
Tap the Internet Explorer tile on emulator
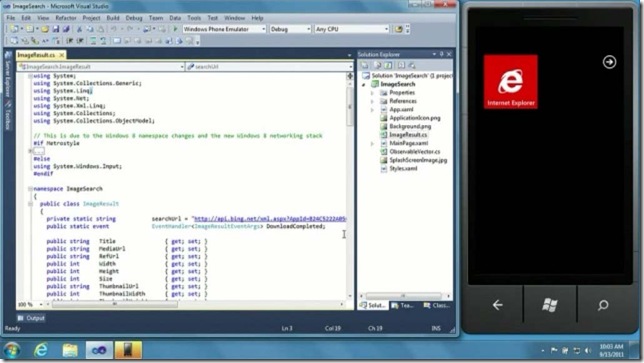pyautogui.click(x=511, y=81)
